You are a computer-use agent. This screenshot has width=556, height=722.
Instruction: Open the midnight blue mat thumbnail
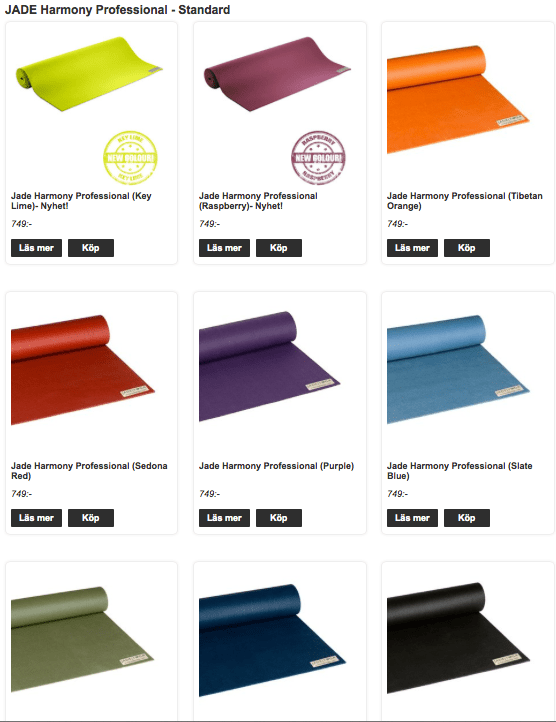pos(273,640)
